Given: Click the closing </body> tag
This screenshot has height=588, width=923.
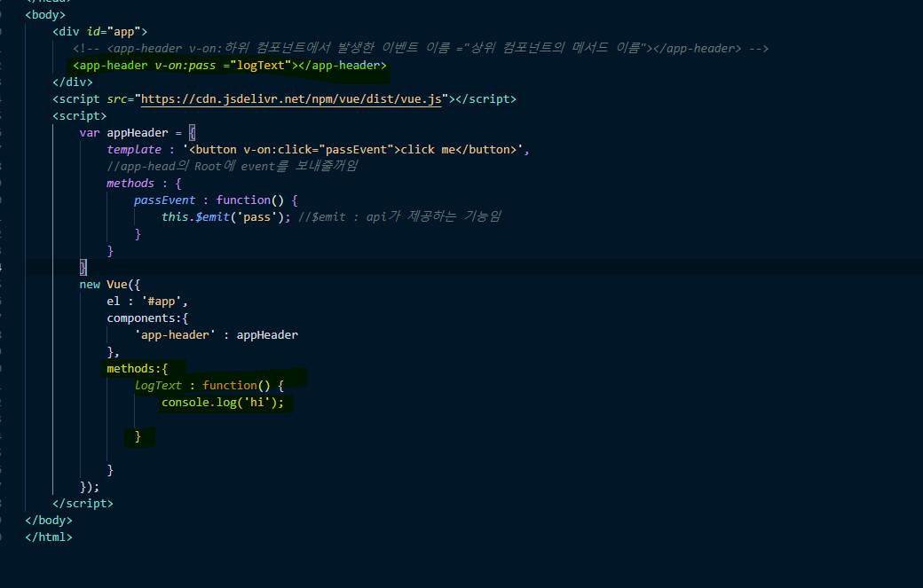Looking at the screenshot, I should pyautogui.click(x=49, y=521).
